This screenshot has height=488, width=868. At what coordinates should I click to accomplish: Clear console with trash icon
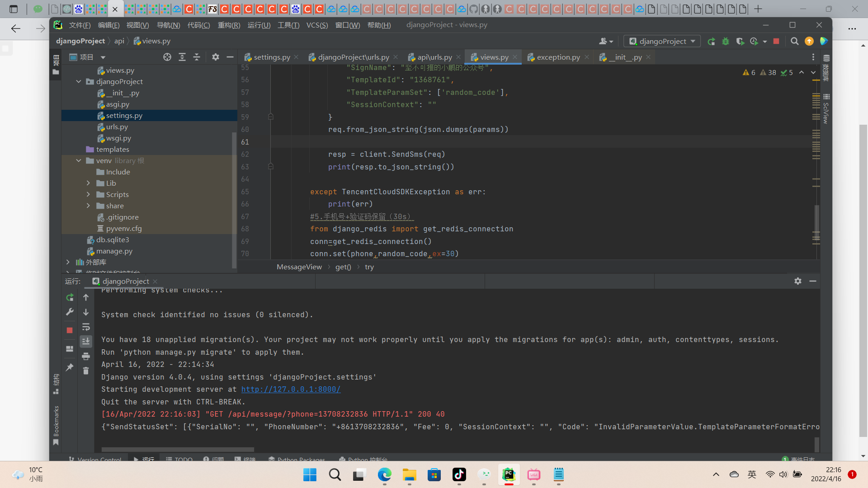86,371
